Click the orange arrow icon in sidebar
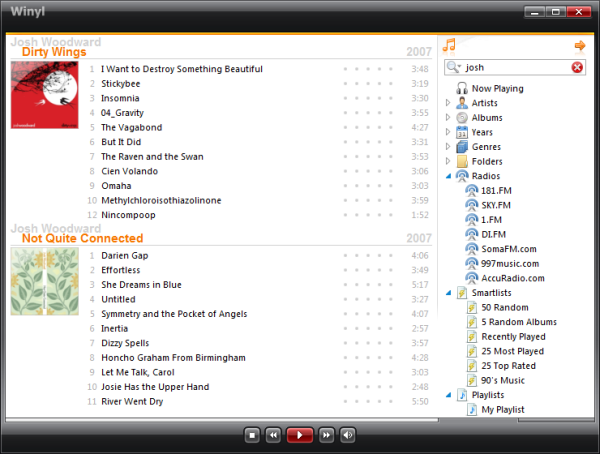Viewport: 600px width, 454px height. [x=580, y=46]
